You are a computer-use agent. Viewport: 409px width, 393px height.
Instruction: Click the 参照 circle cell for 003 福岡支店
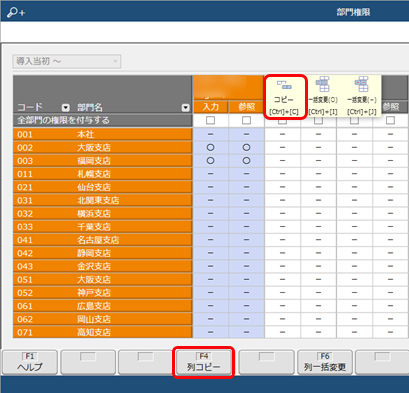pos(246,161)
